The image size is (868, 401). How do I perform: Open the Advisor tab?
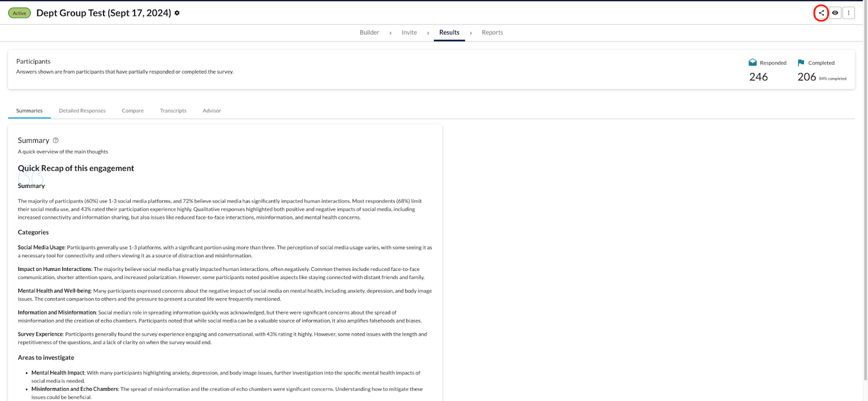pyautogui.click(x=212, y=111)
